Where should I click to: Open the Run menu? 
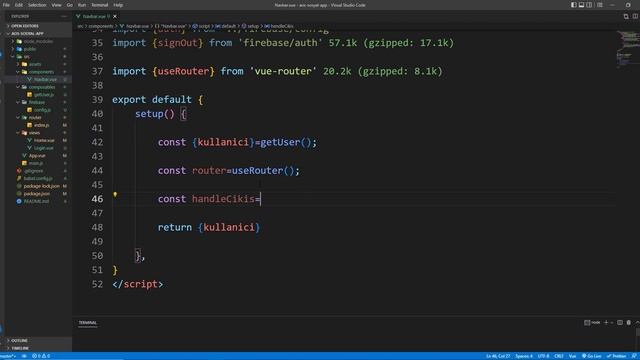pyautogui.click(x=82, y=5)
